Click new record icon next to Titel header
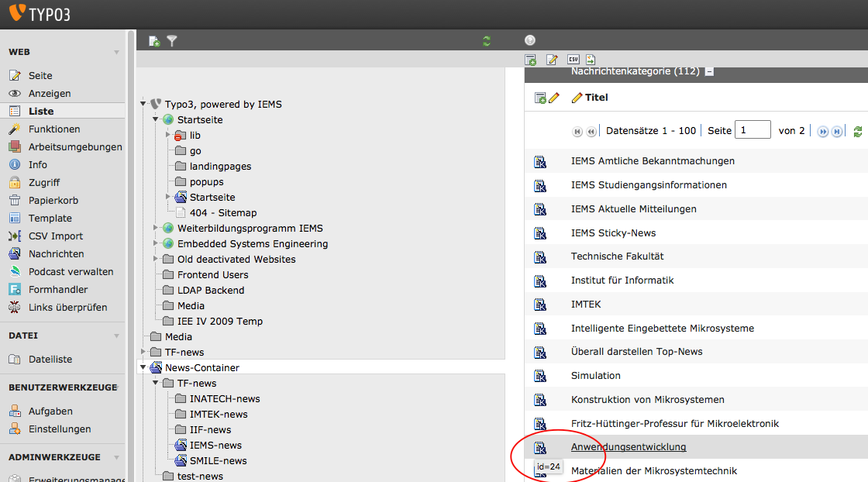The image size is (868, 482). (540, 98)
